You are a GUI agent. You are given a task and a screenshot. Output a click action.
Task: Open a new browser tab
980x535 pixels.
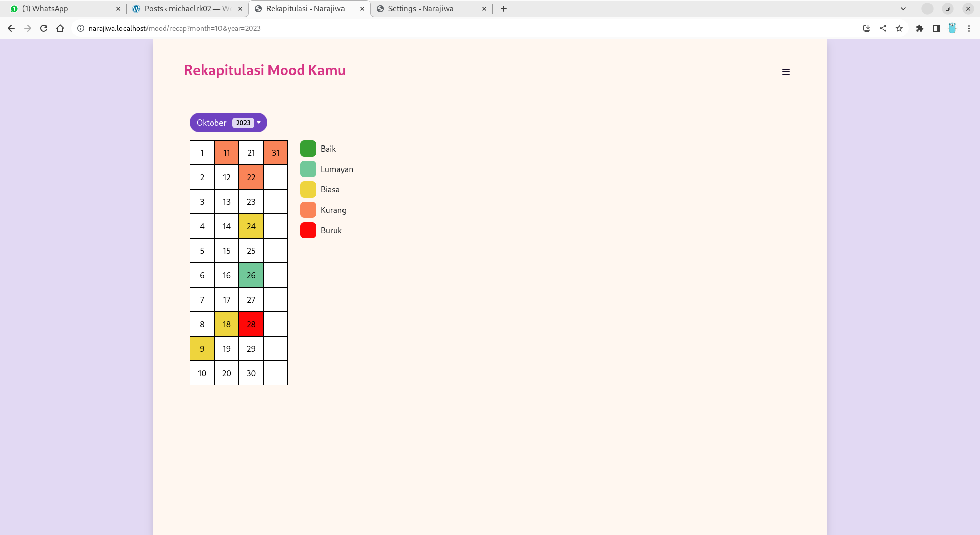pyautogui.click(x=504, y=9)
